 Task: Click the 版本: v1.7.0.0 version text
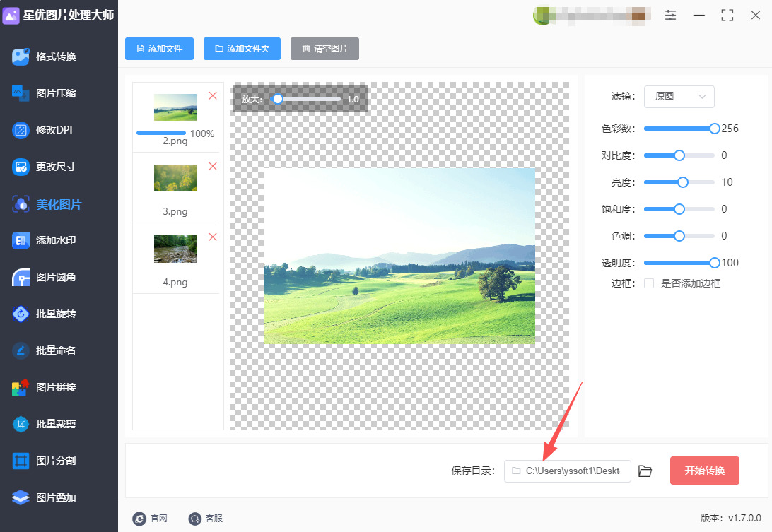pos(731,518)
